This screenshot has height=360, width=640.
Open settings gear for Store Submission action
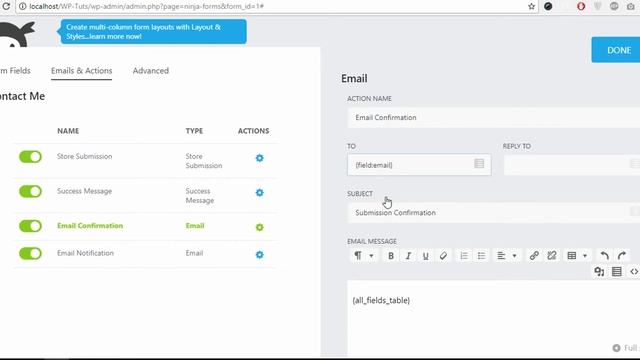click(260, 158)
